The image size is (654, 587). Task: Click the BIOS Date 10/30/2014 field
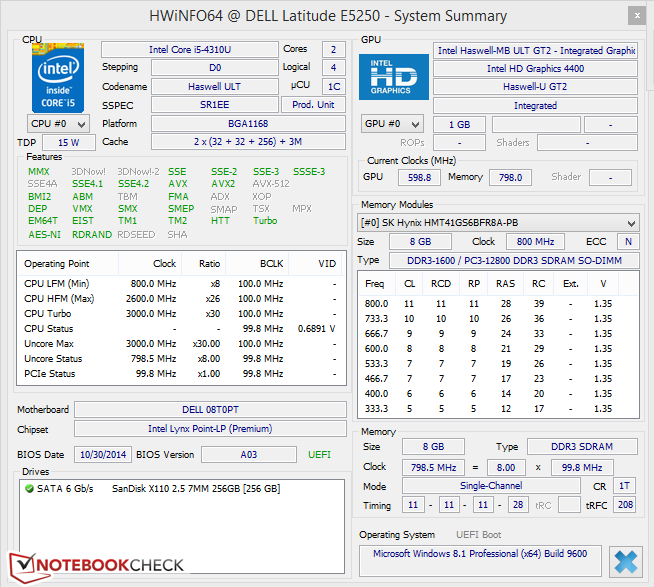pyautogui.click(x=103, y=455)
